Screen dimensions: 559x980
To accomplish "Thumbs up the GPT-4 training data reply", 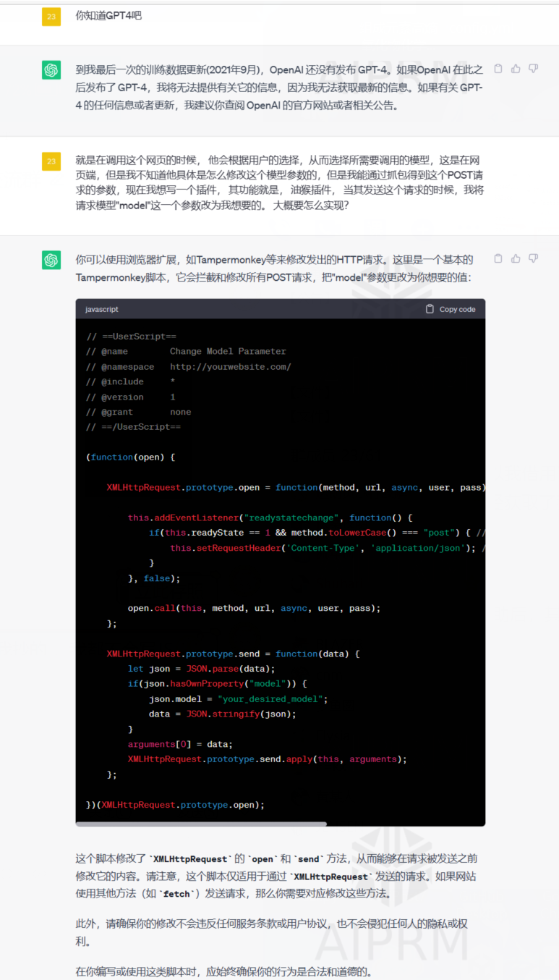I will tap(516, 69).
